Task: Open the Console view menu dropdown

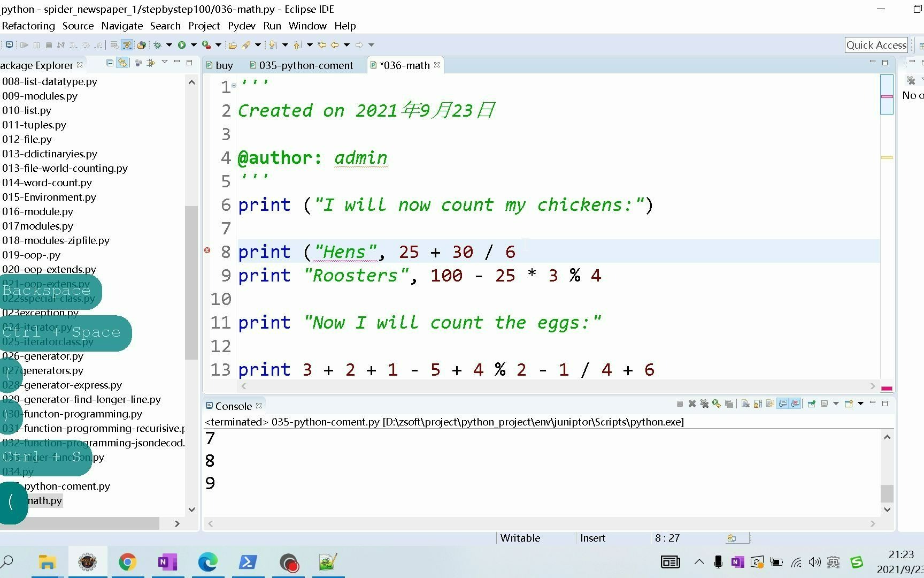Action: 860,404
